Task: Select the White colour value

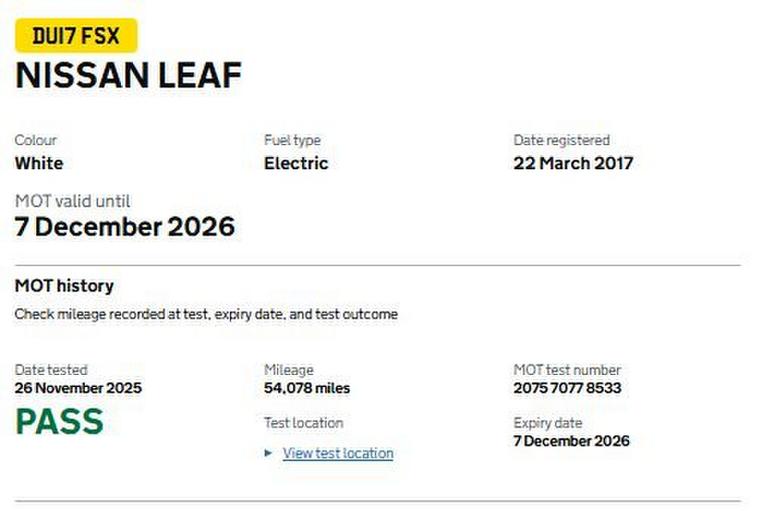Action: 39,163
